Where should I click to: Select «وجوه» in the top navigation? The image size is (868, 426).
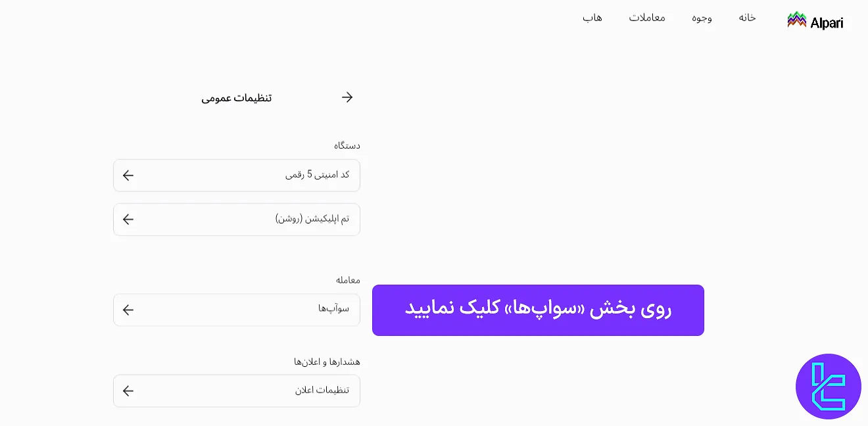[702, 18]
